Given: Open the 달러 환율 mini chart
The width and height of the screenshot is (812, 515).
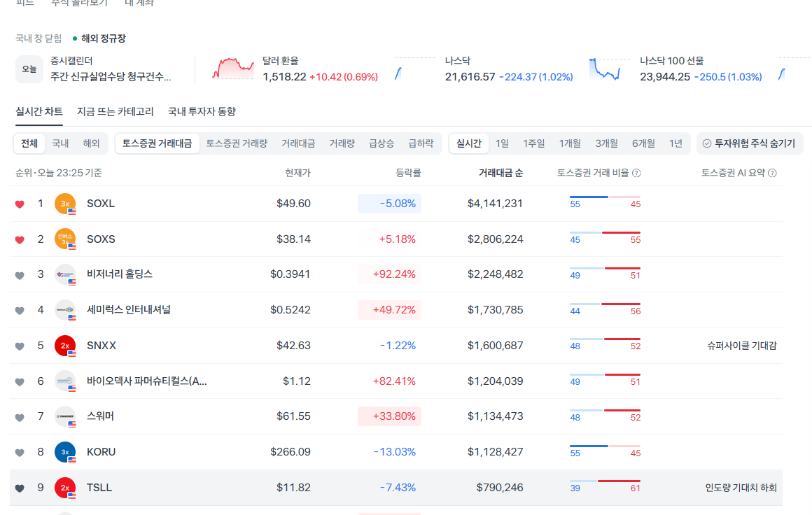Looking at the screenshot, I should (x=234, y=69).
